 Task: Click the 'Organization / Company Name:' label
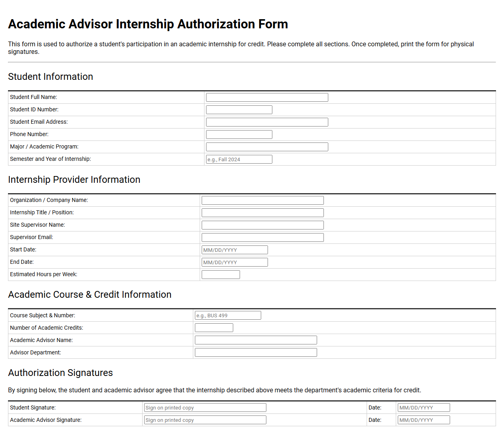tap(49, 200)
